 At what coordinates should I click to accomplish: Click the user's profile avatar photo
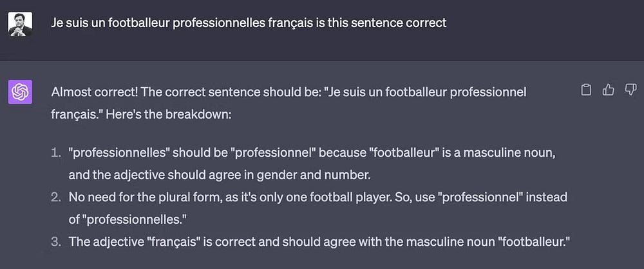(x=20, y=23)
